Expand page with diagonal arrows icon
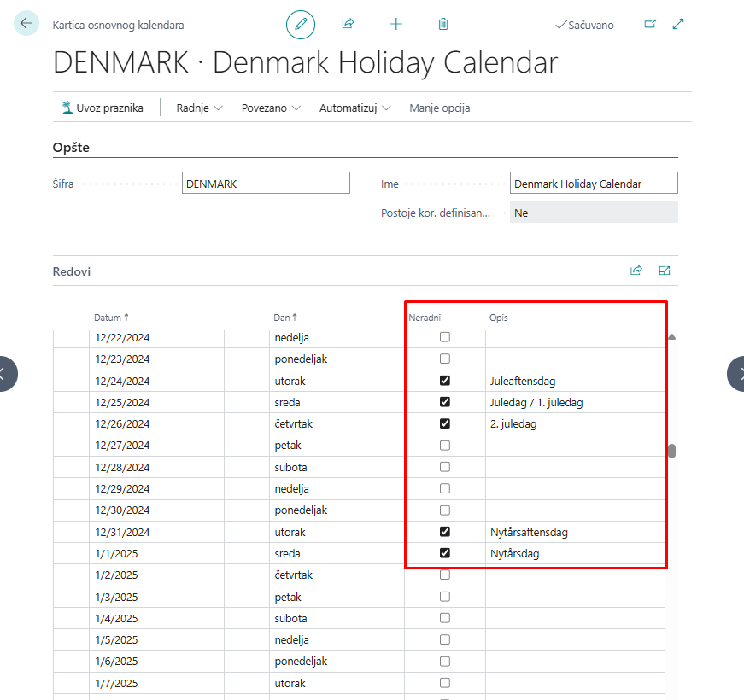This screenshot has height=700, width=744. (x=678, y=25)
